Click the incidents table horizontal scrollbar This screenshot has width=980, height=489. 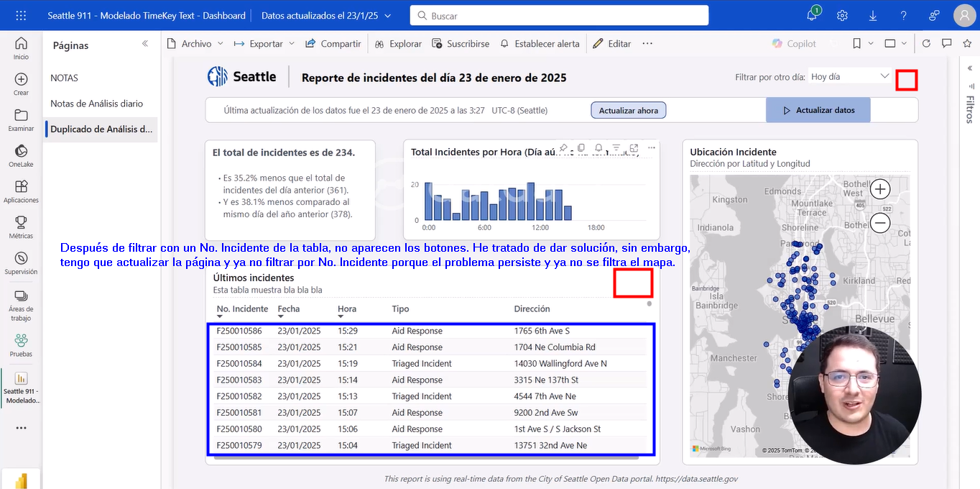pyautogui.click(x=424, y=457)
